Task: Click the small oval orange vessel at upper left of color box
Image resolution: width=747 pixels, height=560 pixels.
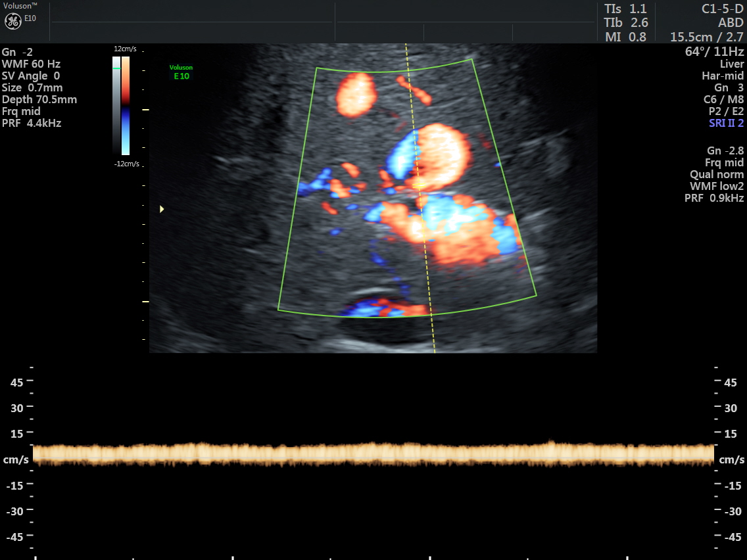Action: point(355,95)
